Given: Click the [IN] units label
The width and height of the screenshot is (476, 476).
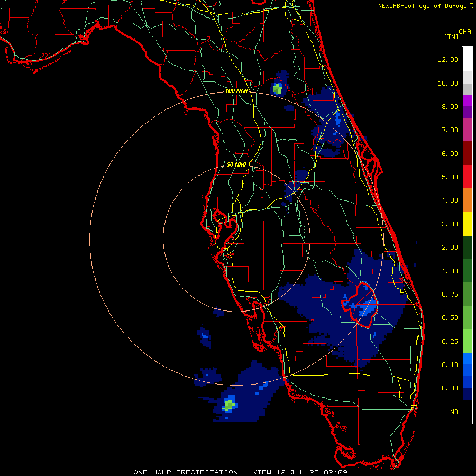Looking at the screenshot, I should [451, 36].
